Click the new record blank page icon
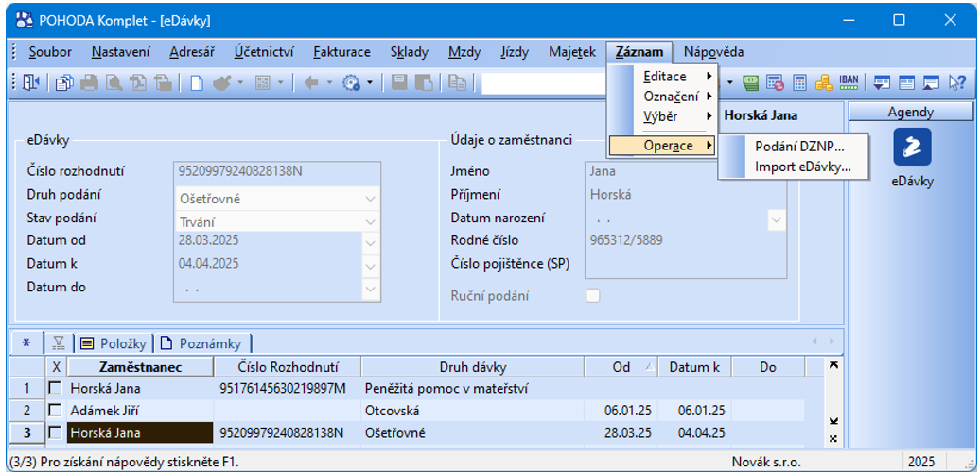 pos(197,83)
